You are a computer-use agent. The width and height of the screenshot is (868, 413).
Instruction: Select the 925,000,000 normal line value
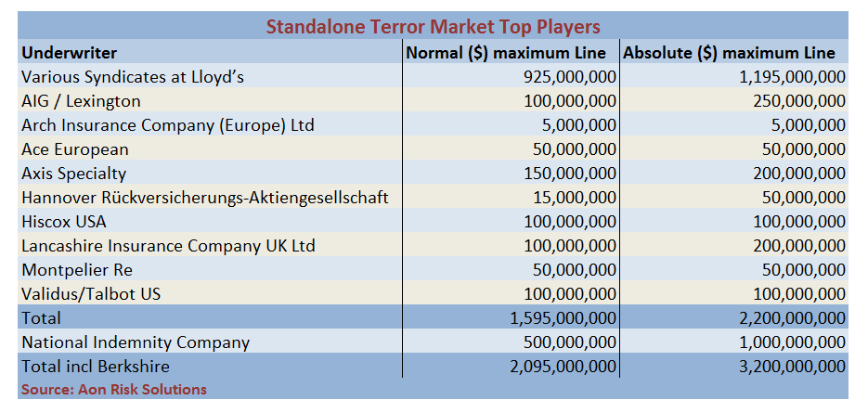(x=569, y=76)
